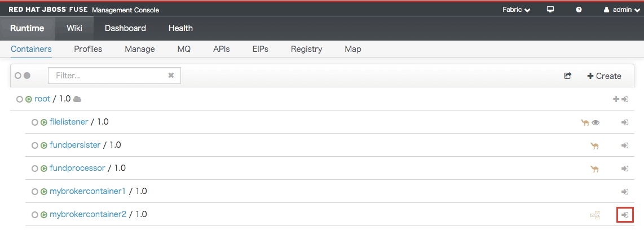Switch to the Wiki tab
This screenshot has height=230, width=644.
(74, 28)
